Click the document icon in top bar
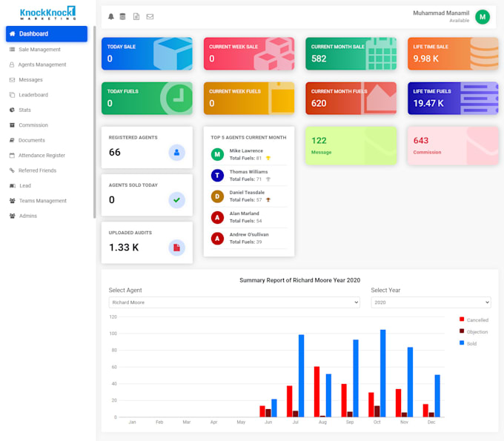Screen dimensions: 504x441 tap(136, 17)
